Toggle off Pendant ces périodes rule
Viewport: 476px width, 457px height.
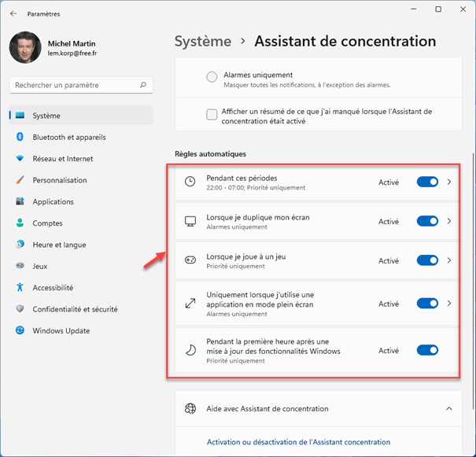click(427, 182)
